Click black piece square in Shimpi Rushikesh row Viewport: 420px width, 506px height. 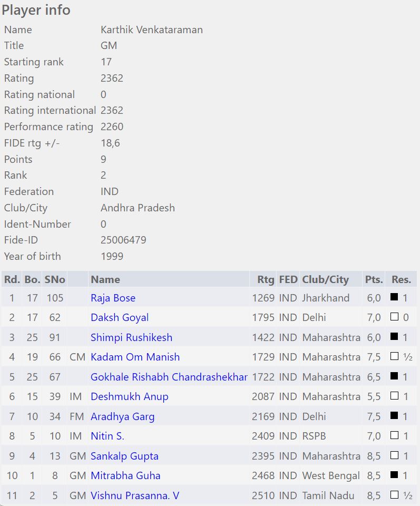tap(394, 337)
